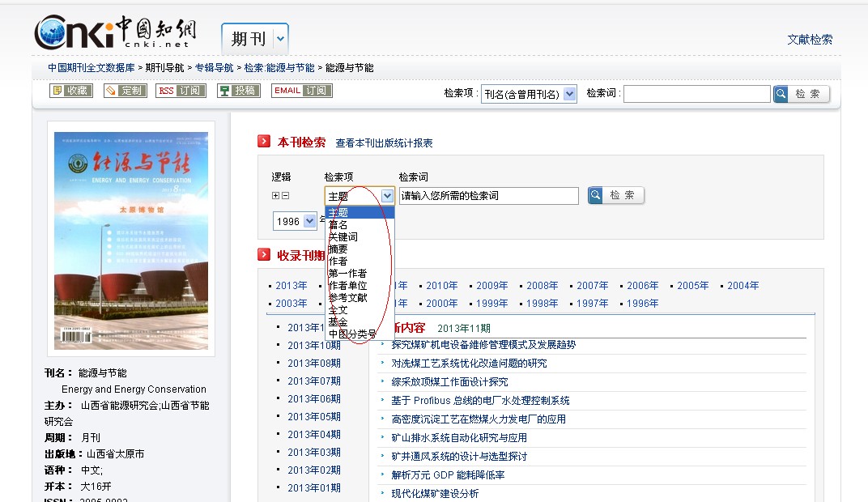
Task: Click the 定制 customize button
Action: (x=126, y=90)
